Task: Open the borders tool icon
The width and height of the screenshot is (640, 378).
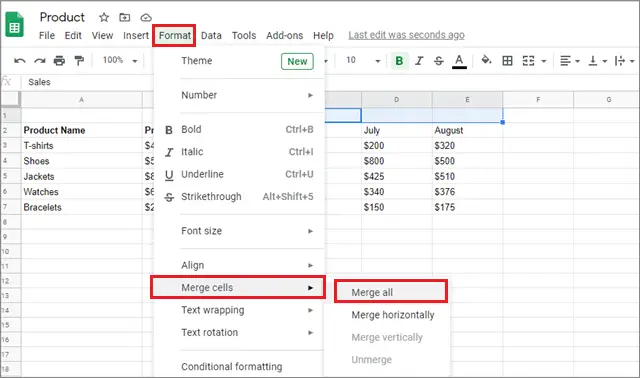Action: pyautogui.click(x=507, y=61)
